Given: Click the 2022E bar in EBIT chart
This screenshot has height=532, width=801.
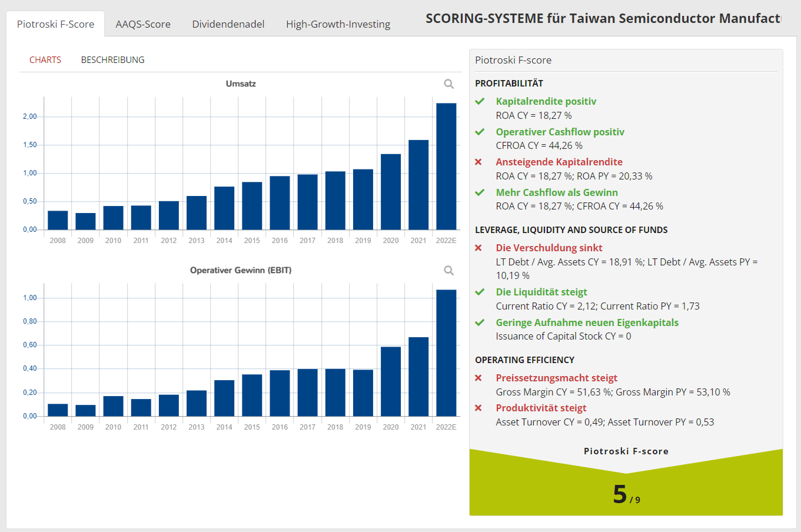Looking at the screenshot, I should pos(446,353).
